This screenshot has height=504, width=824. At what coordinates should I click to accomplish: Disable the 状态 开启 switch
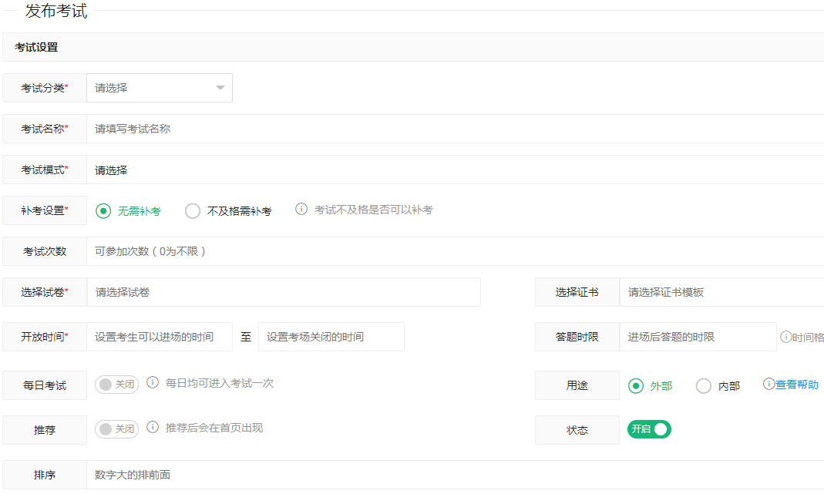click(x=649, y=429)
